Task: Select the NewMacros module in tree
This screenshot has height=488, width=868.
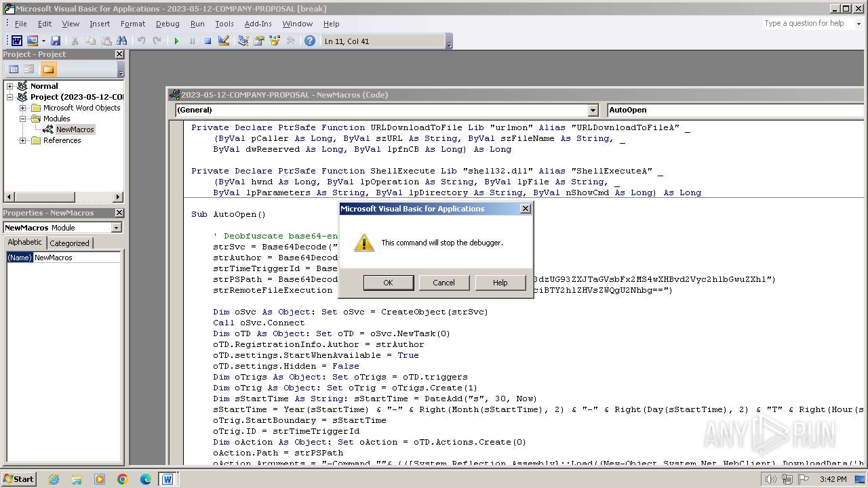Action: point(75,129)
